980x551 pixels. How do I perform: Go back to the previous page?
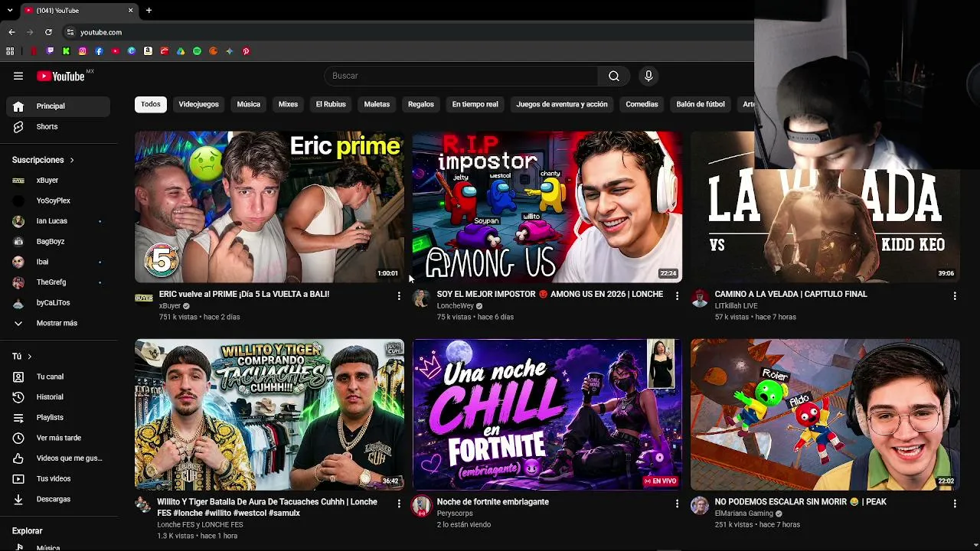click(x=11, y=32)
